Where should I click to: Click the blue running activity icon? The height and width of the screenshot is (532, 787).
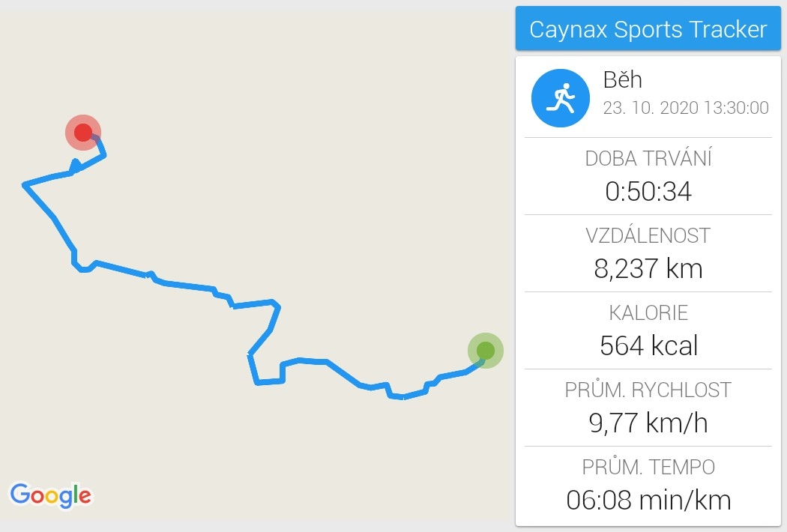tap(560, 98)
